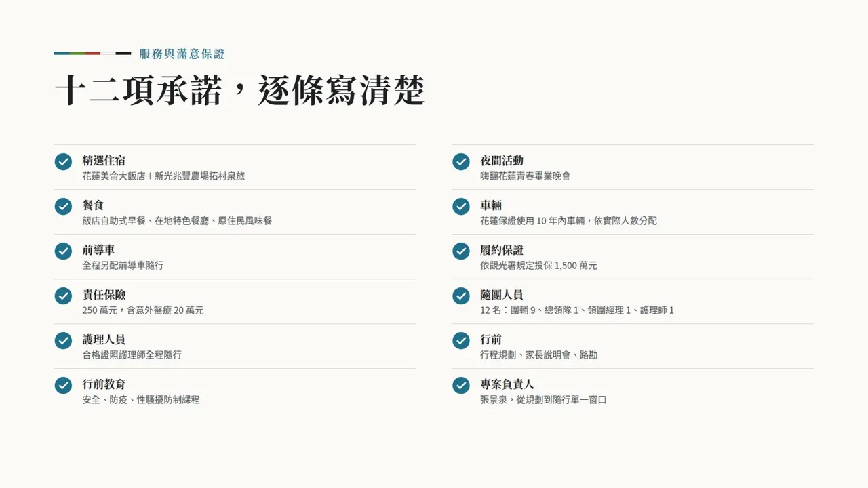868x488 pixels.
Task: Click the check icon beside 夜間活動
Action: [x=461, y=161]
